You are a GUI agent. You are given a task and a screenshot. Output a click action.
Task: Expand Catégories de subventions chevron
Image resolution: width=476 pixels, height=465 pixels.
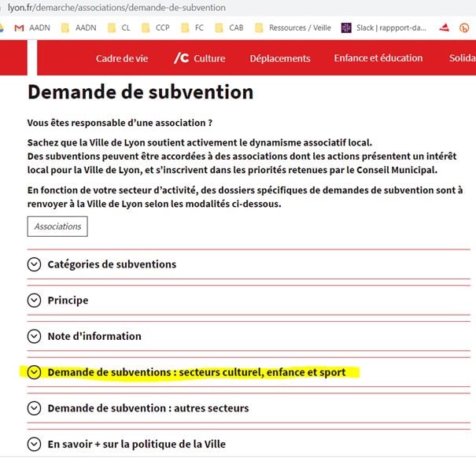click(34, 264)
